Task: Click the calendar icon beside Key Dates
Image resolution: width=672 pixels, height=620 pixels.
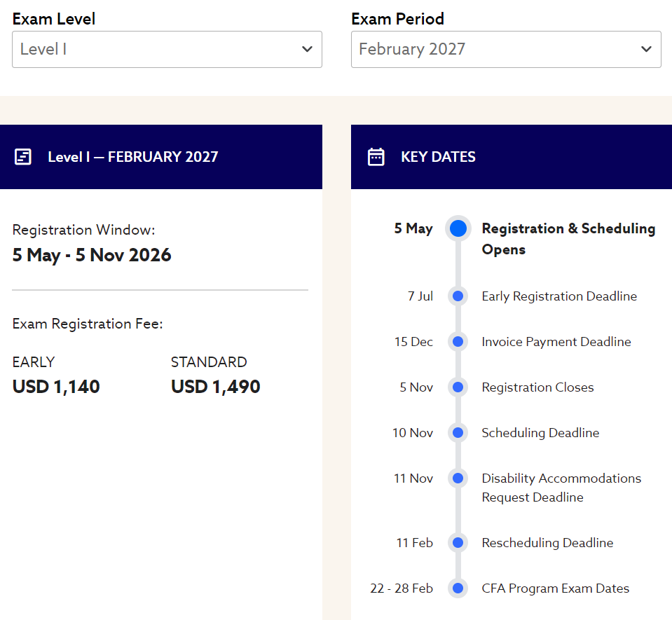Action: 376,156
